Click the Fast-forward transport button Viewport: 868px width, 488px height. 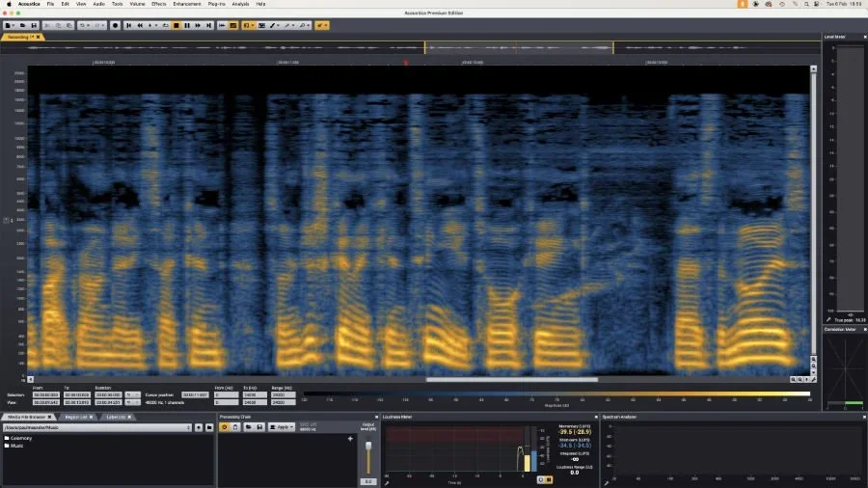[198, 25]
